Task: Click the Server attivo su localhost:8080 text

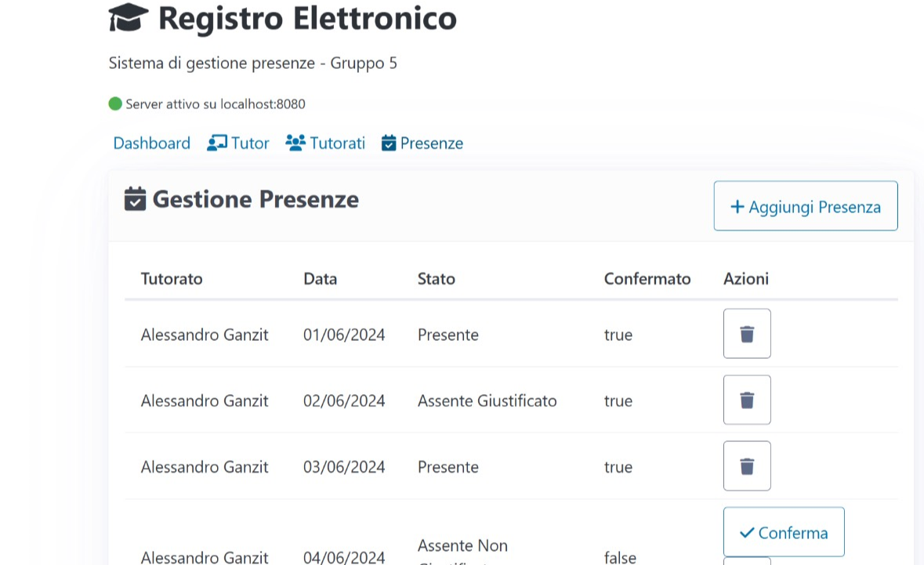Action: pos(215,104)
